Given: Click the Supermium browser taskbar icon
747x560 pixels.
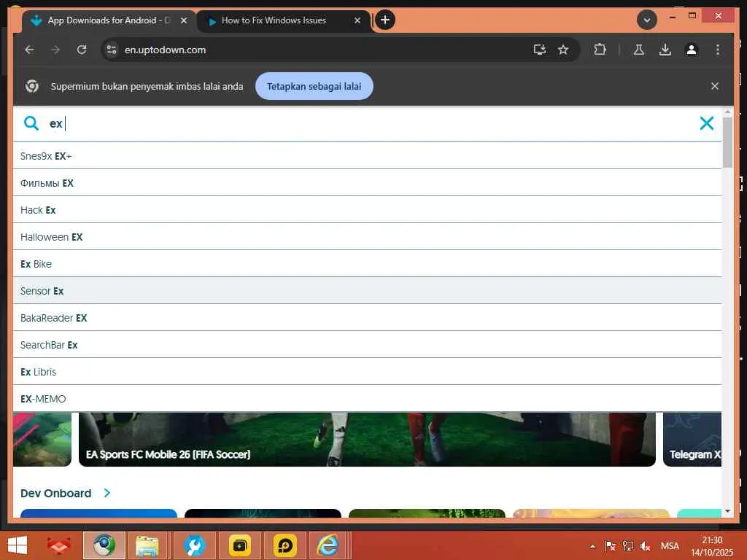Looking at the screenshot, I should click(x=104, y=545).
